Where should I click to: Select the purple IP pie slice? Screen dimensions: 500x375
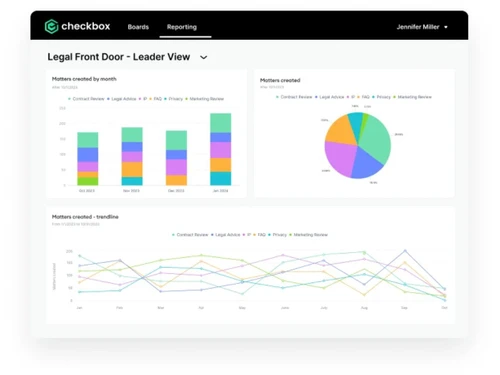pos(340,157)
